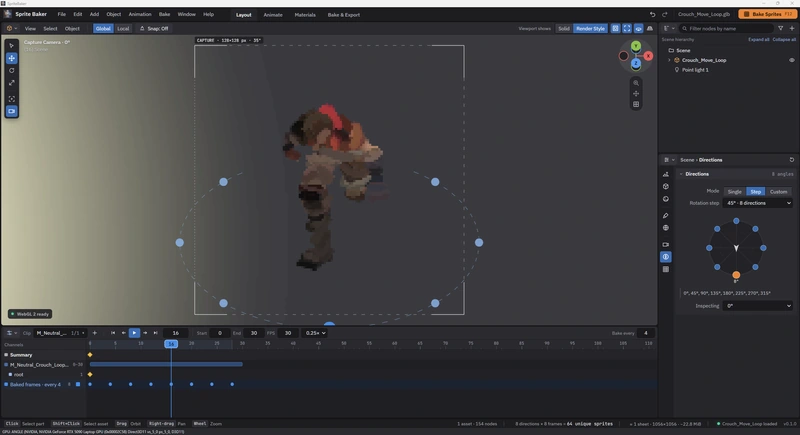Activate the Move tool in left toolbar
Viewport: 800px width, 435px height.
pyautogui.click(x=11, y=58)
